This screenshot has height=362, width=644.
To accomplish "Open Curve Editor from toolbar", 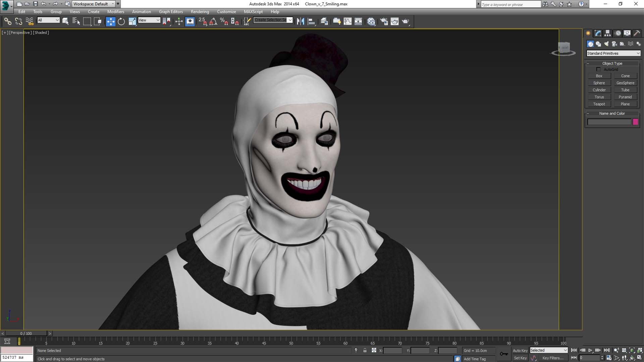I will tap(347, 21).
